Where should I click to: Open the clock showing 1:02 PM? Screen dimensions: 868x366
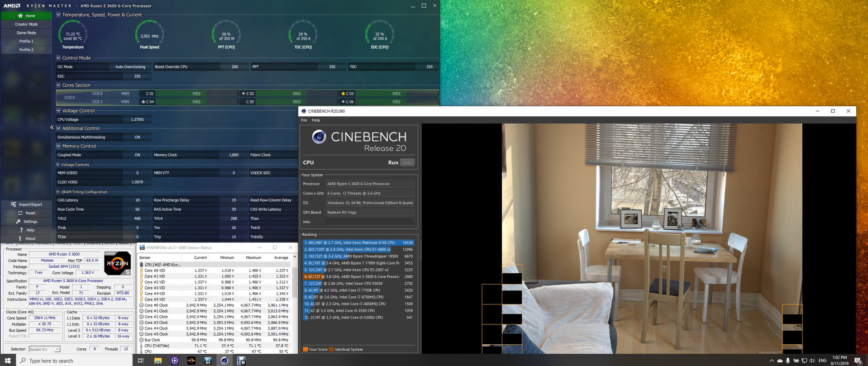(839, 361)
